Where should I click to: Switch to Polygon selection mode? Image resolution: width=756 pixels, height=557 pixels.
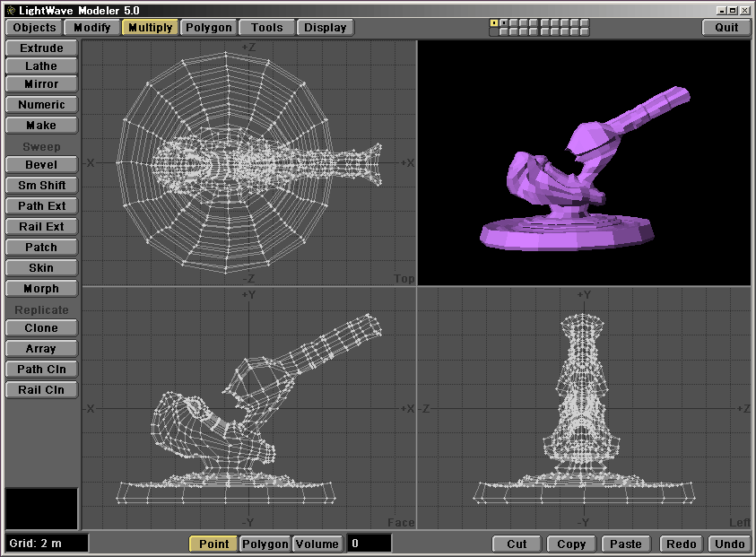click(265, 544)
